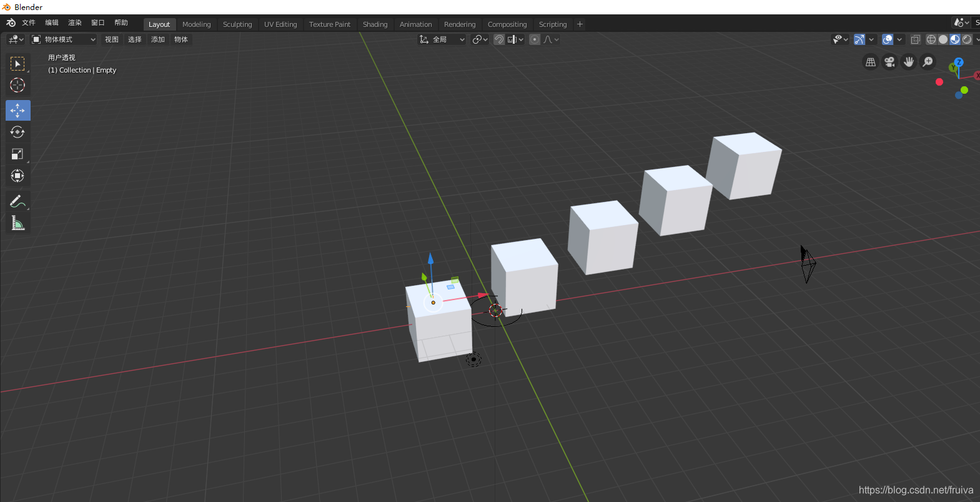Viewport: 980px width, 502px height.
Task: Open the pivot point dropdown
Action: point(480,39)
